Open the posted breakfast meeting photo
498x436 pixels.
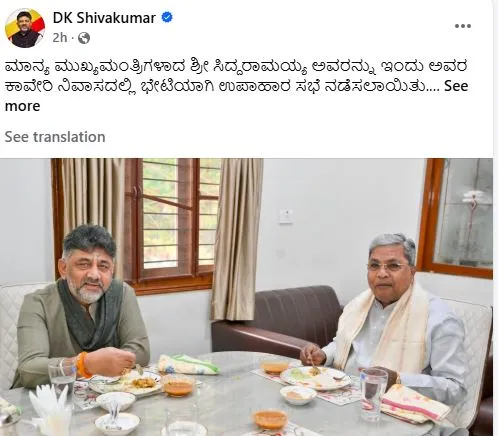(246, 297)
